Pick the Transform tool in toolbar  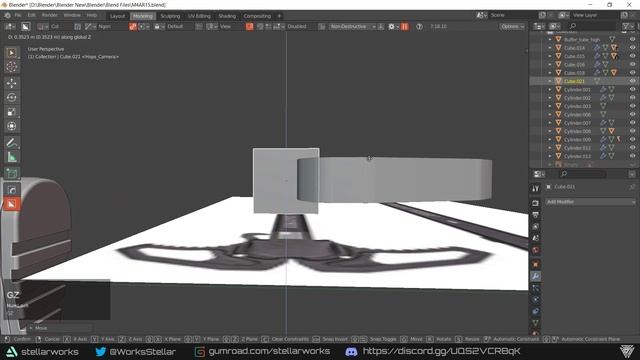click(x=11, y=126)
